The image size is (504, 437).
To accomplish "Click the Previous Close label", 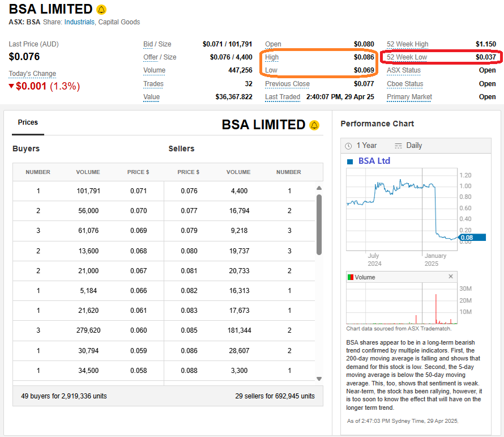I will point(287,84).
